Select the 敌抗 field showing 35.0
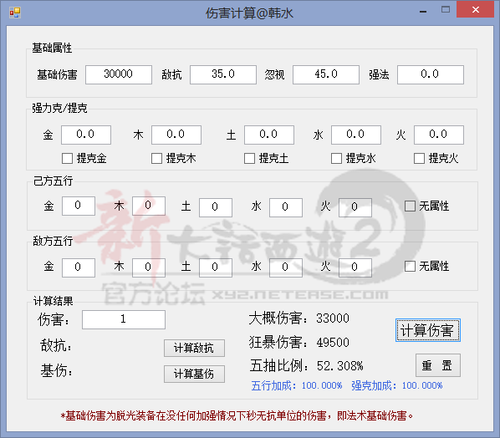The image size is (500, 438). click(x=223, y=74)
